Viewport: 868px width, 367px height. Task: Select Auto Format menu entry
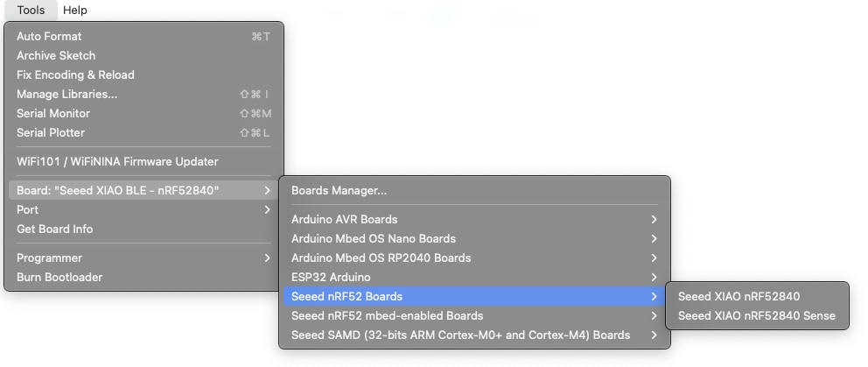[x=143, y=37]
